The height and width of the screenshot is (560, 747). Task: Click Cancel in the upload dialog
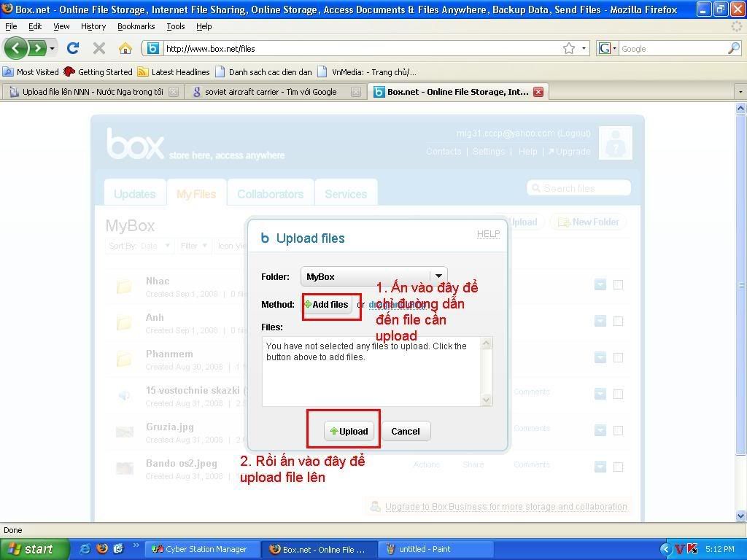(x=405, y=431)
